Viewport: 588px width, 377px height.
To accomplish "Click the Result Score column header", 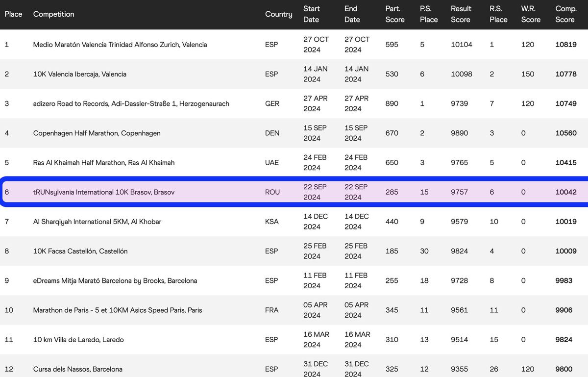I will (x=461, y=14).
